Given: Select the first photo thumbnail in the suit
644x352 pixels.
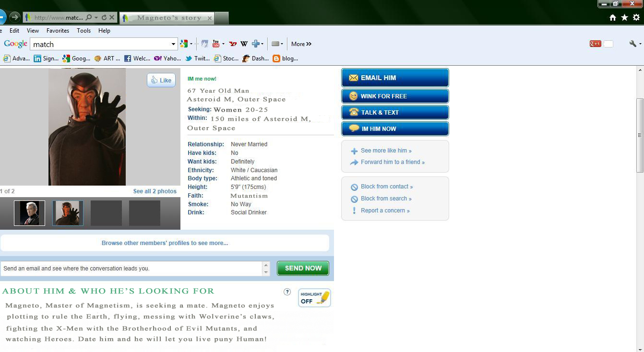Looking at the screenshot, I should (29, 213).
